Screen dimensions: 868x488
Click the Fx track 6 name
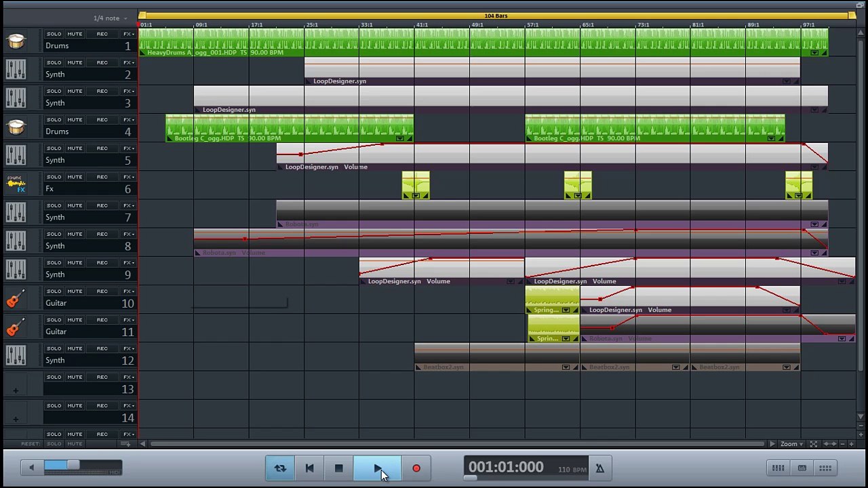click(x=49, y=189)
